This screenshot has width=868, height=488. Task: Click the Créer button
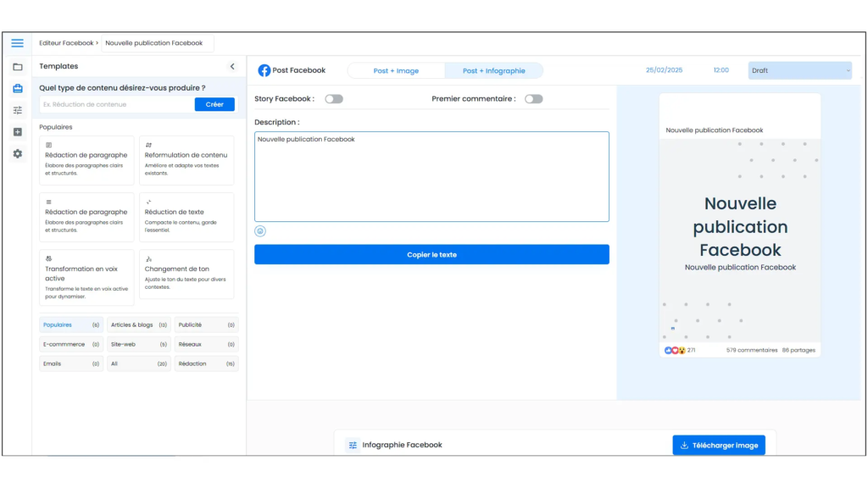214,104
